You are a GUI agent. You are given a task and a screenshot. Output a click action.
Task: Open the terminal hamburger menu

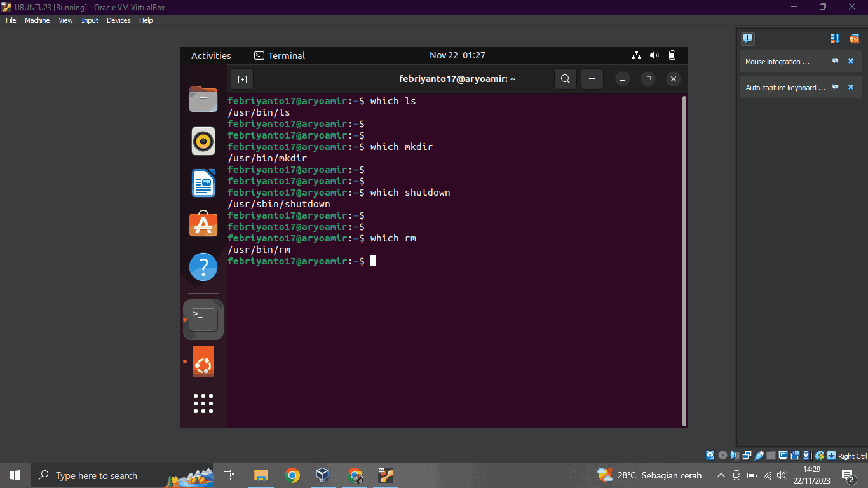point(592,79)
